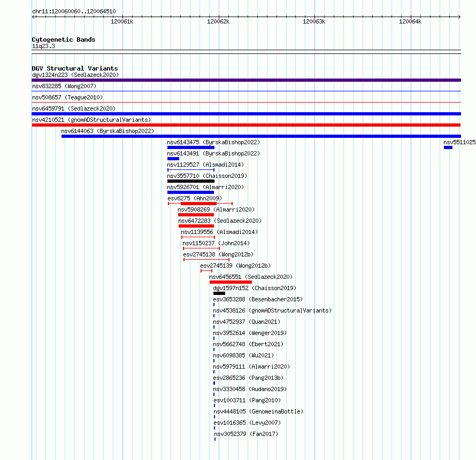
Task: Click the nsv6143475 (ByrskaBishop2022) label
Action: click(213, 142)
